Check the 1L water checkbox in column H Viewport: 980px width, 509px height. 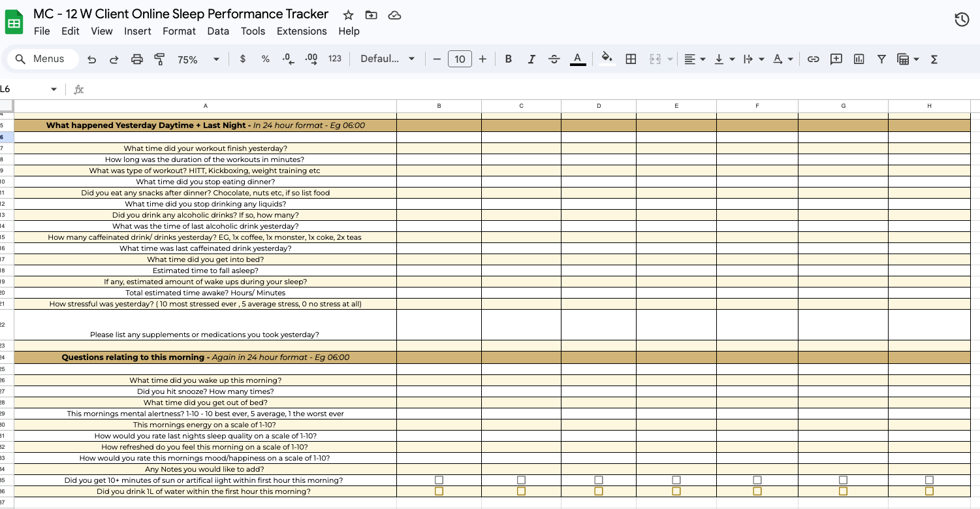[929, 491]
